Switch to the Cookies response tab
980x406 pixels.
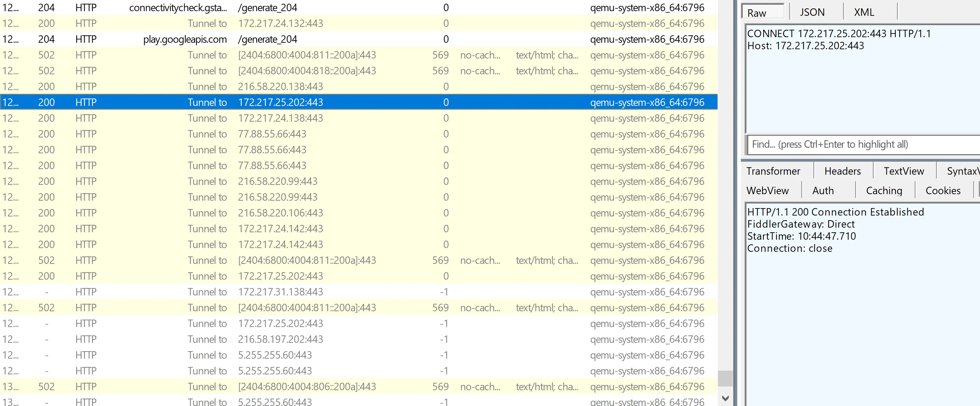943,190
